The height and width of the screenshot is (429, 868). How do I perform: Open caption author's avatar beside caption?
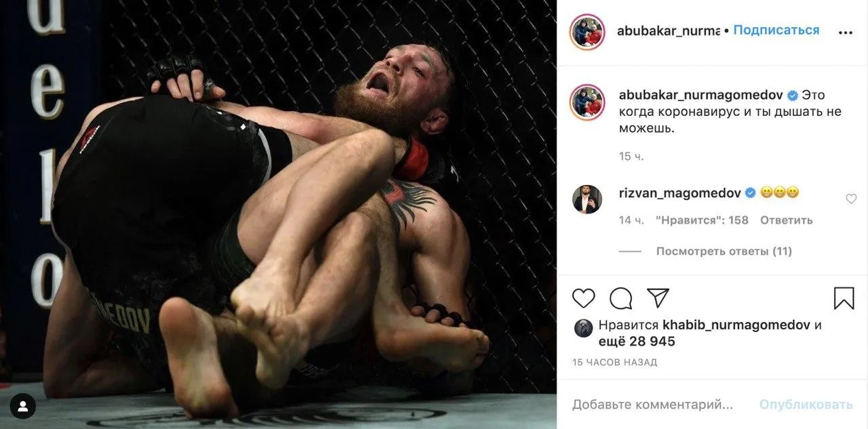coord(587,102)
